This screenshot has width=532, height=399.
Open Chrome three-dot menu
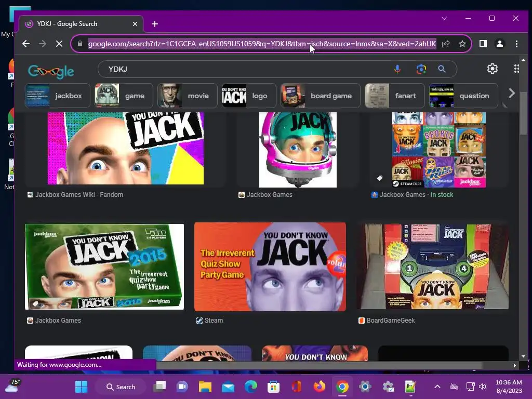516,44
